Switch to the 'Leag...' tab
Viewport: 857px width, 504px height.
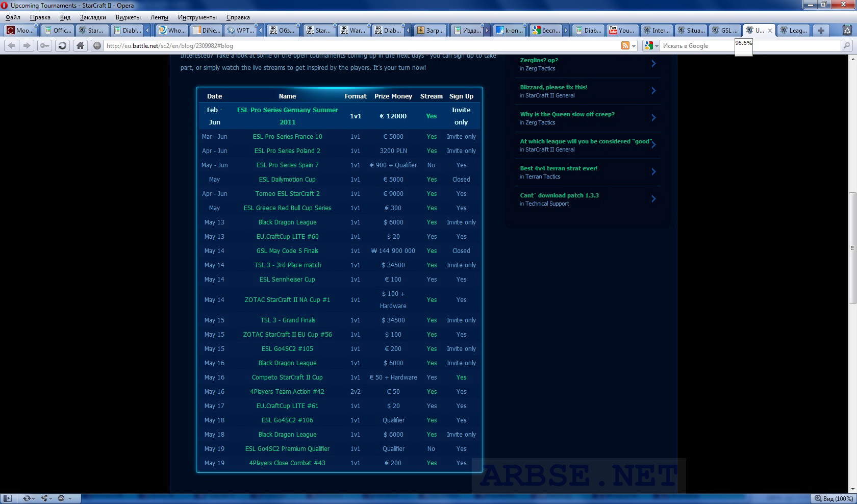click(x=793, y=30)
